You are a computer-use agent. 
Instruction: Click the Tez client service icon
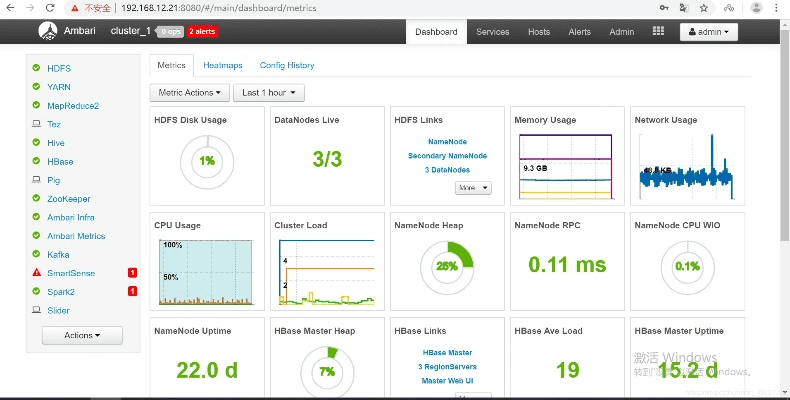tap(36, 124)
